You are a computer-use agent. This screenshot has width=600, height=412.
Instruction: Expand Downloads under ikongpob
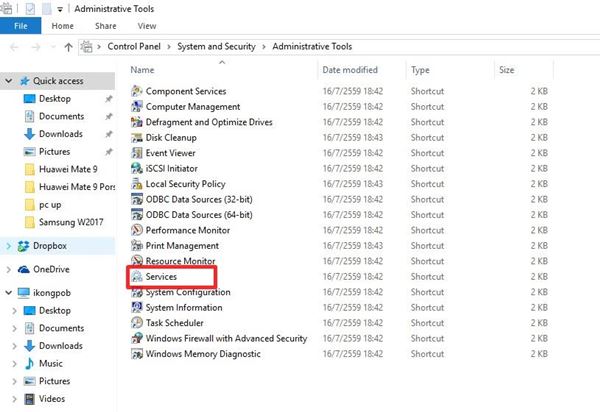(15, 346)
